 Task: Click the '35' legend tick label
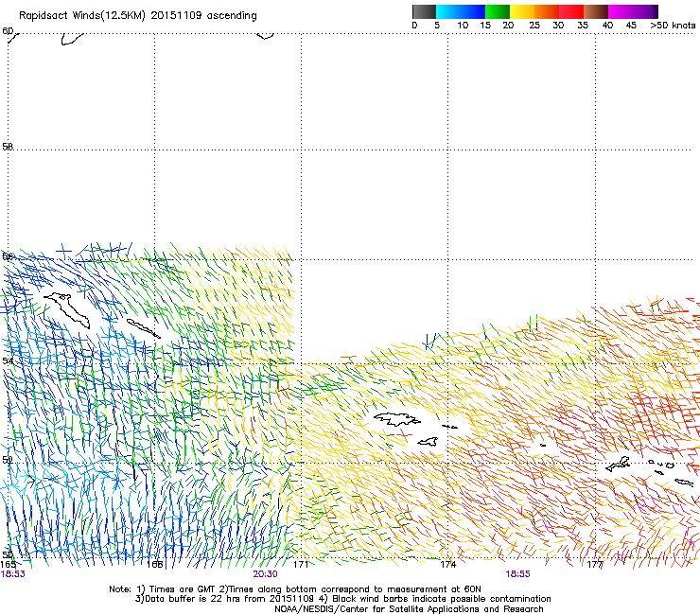click(x=583, y=26)
